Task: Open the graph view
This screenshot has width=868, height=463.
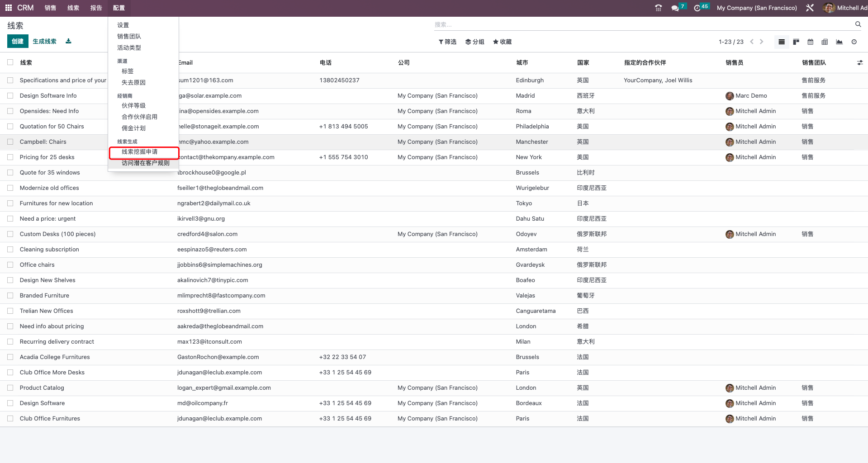Action: pos(839,42)
